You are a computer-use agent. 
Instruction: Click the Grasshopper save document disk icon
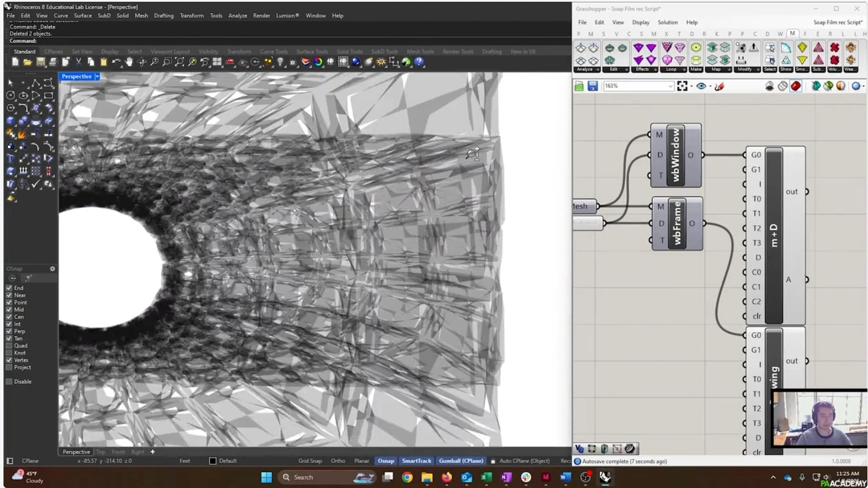[x=592, y=86]
